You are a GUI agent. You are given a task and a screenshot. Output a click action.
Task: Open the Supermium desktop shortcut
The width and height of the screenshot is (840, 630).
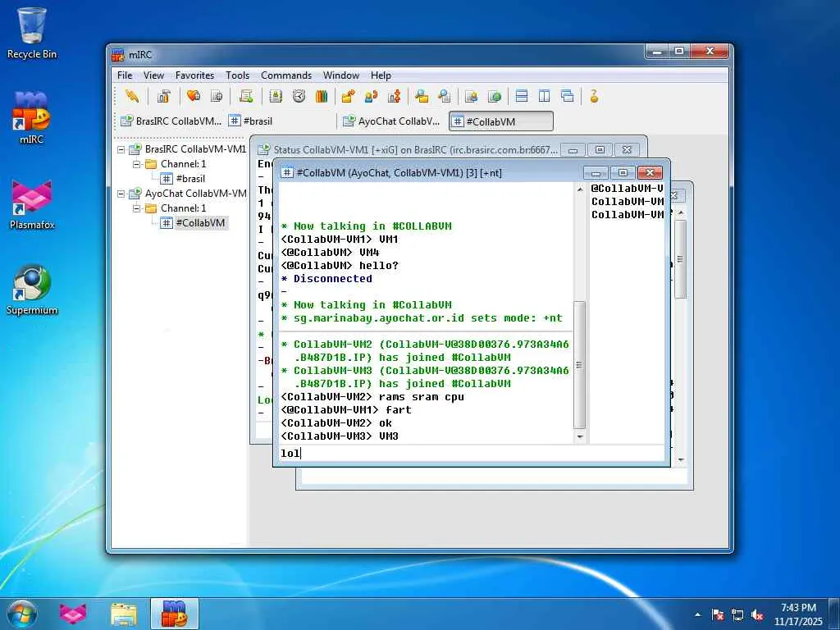32,290
